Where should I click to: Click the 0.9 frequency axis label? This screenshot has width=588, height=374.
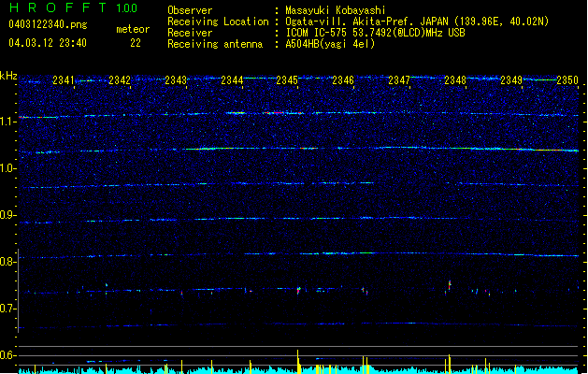pos(7,215)
